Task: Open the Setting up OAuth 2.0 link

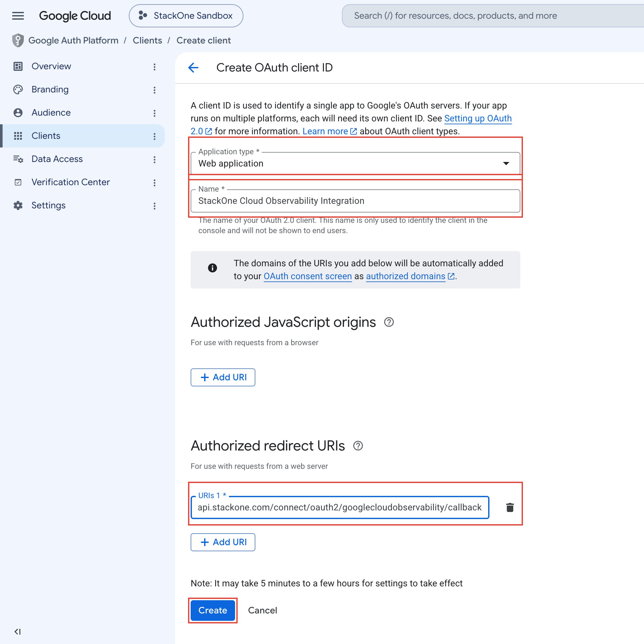Action: (478, 118)
